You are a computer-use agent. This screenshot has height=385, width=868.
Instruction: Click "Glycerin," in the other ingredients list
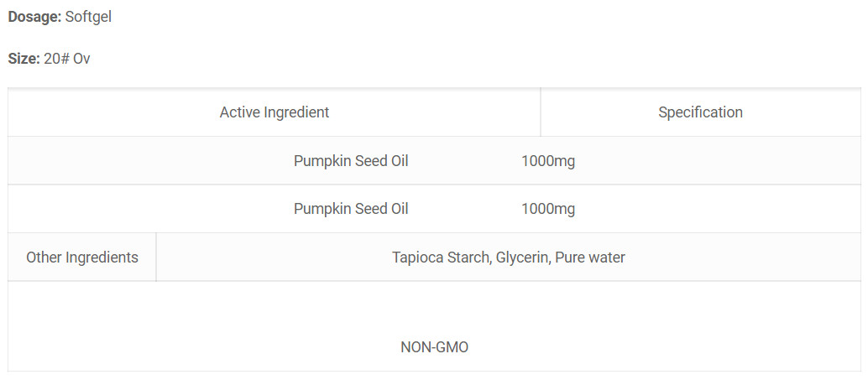(523, 258)
